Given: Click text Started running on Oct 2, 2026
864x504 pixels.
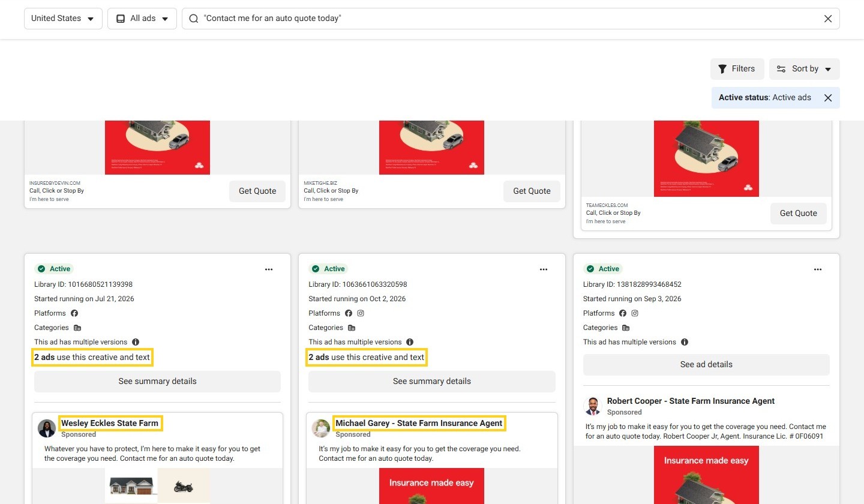Looking at the screenshot, I should pos(357,299).
